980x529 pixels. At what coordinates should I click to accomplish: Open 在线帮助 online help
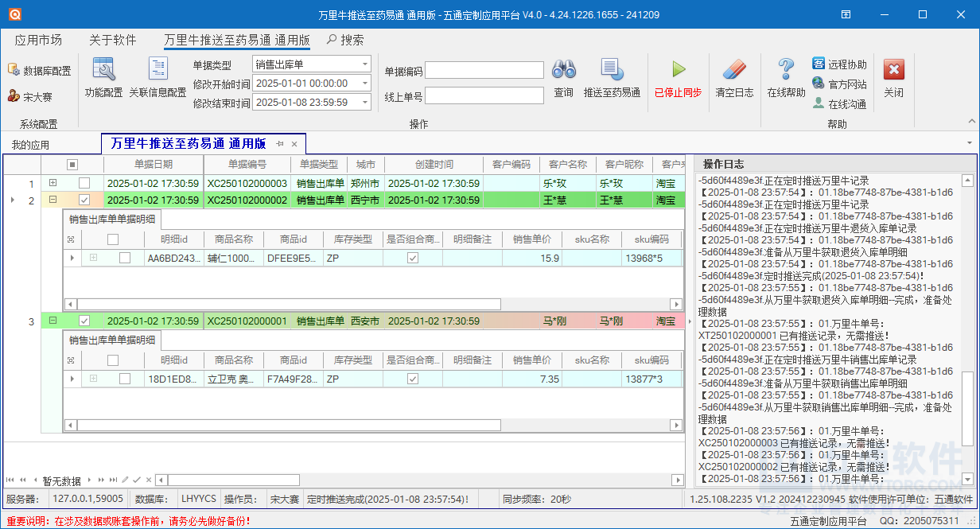(786, 78)
